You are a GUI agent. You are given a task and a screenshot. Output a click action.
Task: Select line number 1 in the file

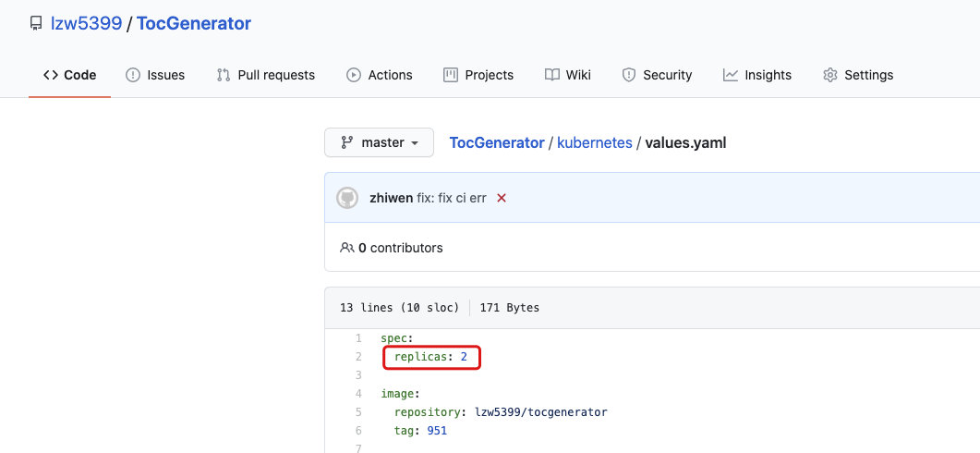[358, 338]
